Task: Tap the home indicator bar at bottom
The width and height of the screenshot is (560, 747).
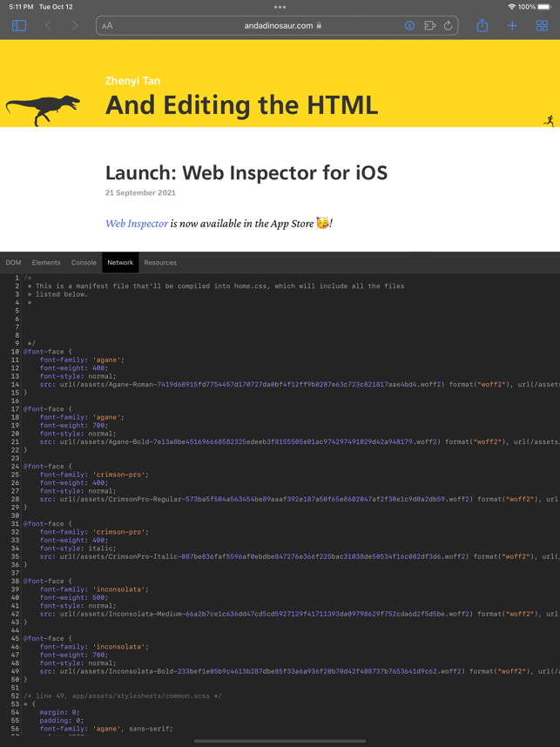Action: (x=280, y=741)
